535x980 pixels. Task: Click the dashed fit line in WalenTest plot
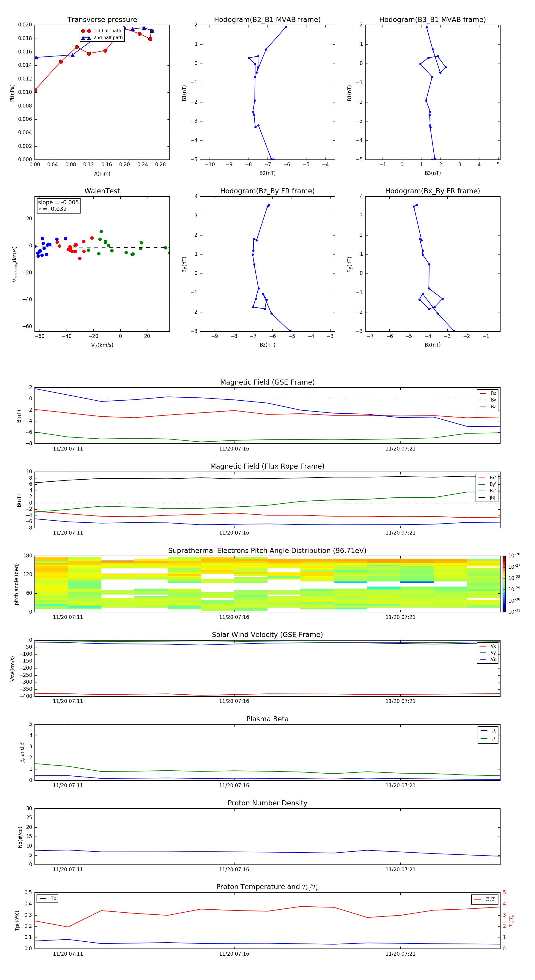pos(102,247)
